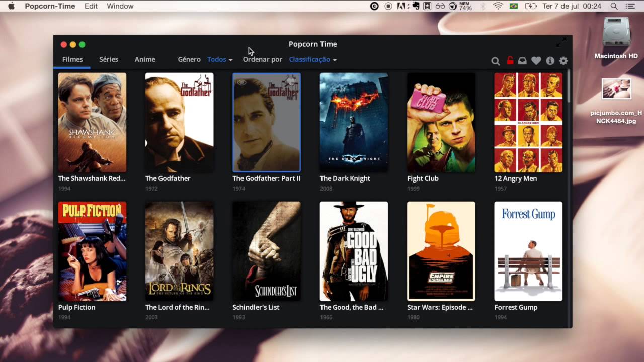The width and height of the screenshot is (644, 362).
Task: Click the battery charging status icon
Action: 531,6
